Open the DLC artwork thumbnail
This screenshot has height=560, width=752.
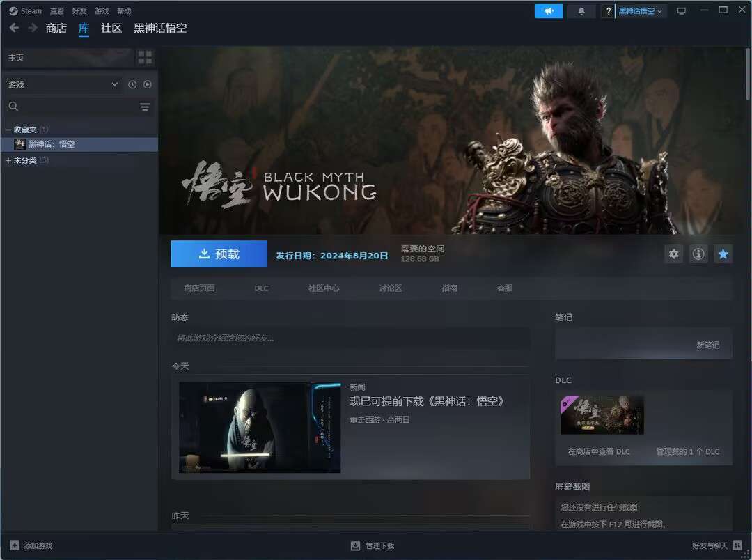[x=602, y=415]
